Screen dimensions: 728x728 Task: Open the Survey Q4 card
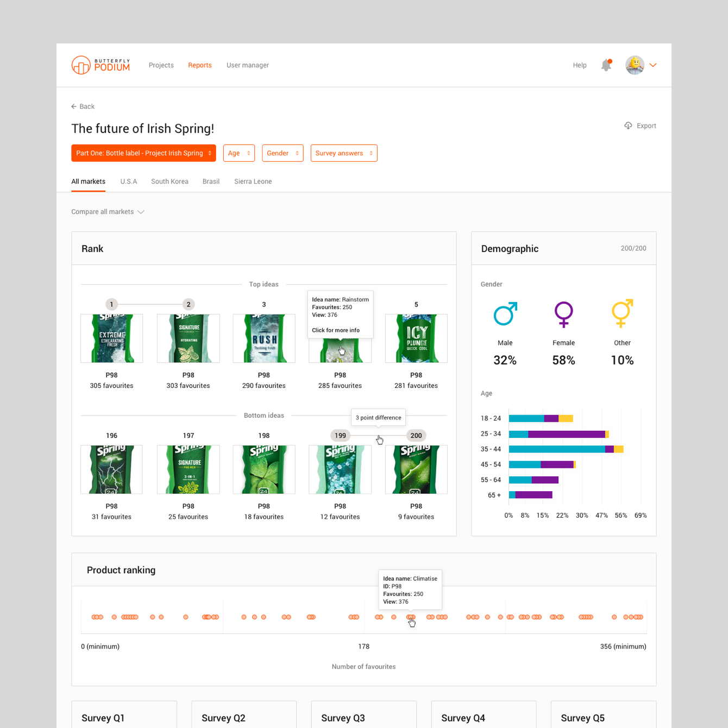pos(484,714)
